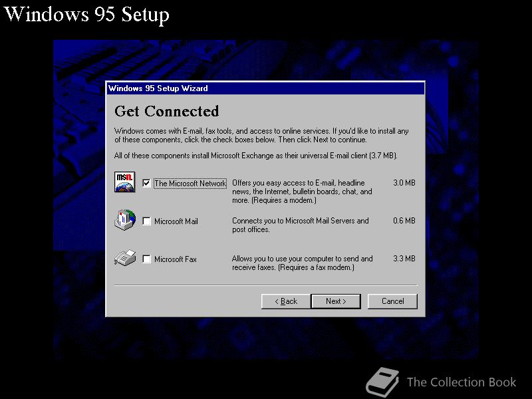Click the Microsoft Exchange info sentence

[x=256, y=156]
